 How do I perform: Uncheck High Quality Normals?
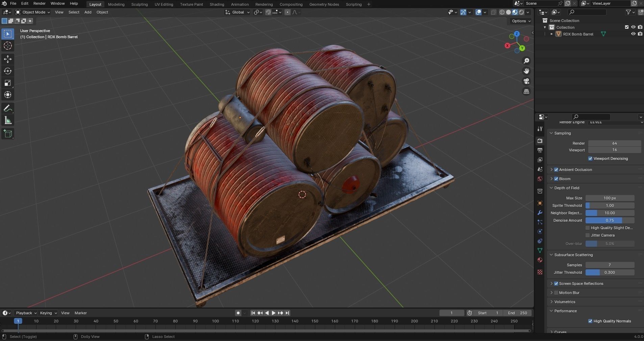pyautogui.click(x=590, y=321)
